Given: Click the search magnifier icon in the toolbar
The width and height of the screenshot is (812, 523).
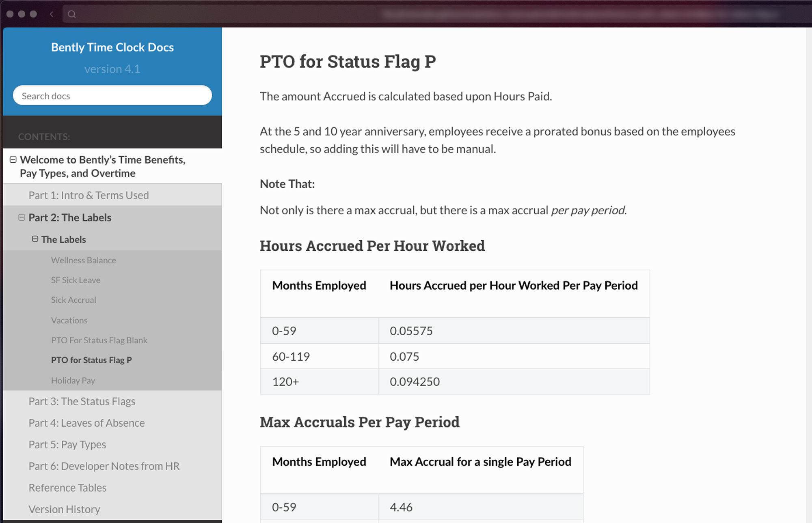Looking at the screenshot, I should coord(72,14).
